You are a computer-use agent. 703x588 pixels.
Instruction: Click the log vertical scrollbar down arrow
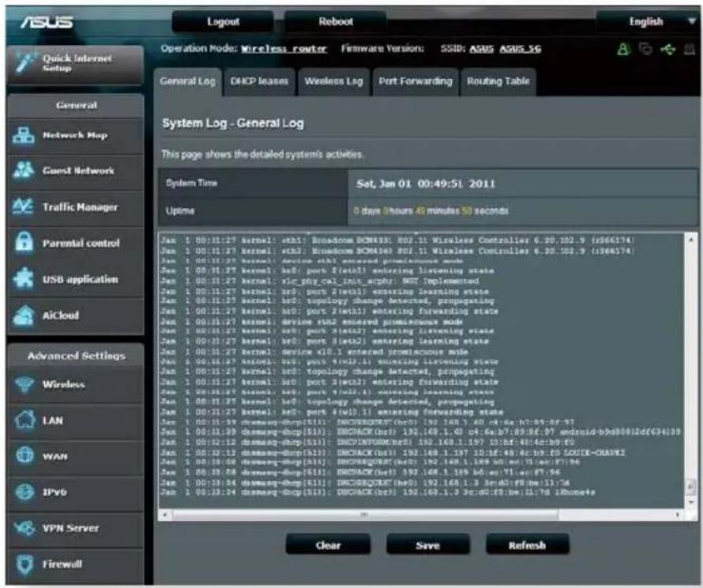pos(691,504)
